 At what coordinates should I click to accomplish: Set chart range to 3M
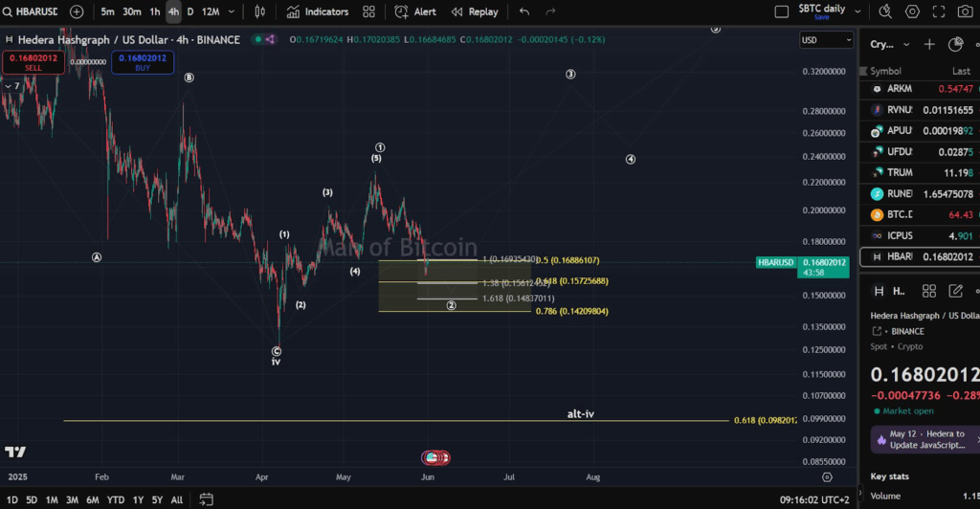pyautogui.click(x=72, y=499)
